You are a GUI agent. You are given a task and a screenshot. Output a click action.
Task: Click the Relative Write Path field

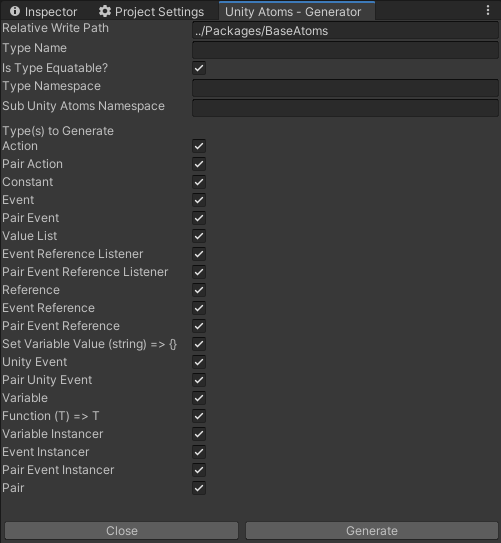[345, 31]
